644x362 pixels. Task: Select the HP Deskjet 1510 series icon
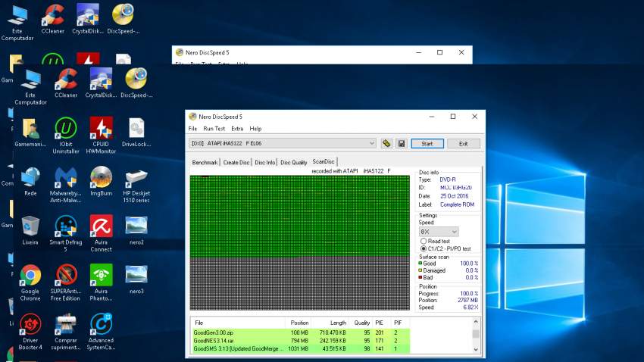pyautogui.click(x=136, y=185)
